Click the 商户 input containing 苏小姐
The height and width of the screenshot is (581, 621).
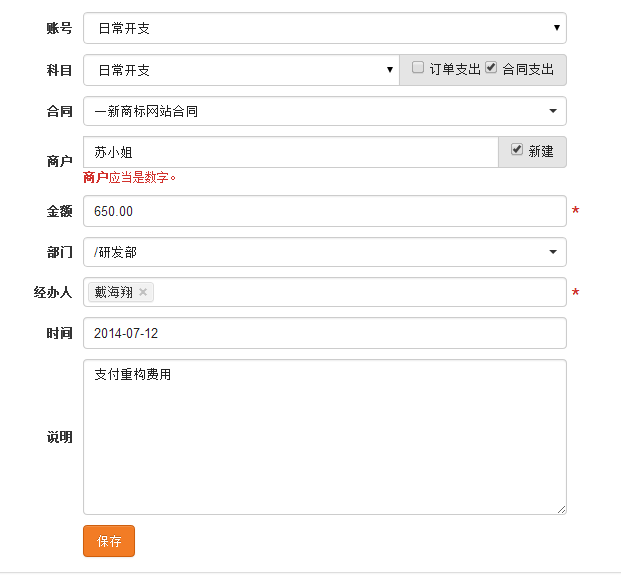click(290, 152)
